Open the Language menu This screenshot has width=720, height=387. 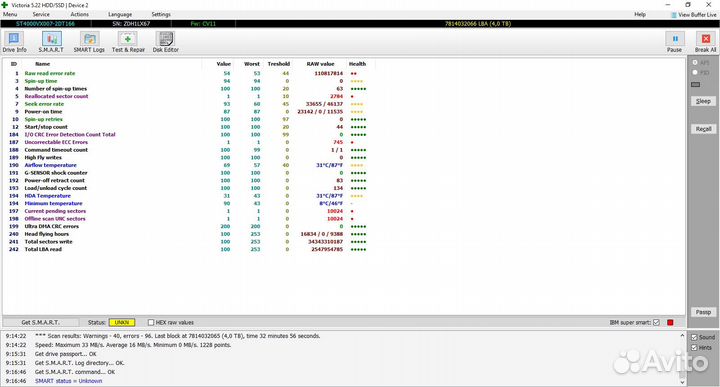[120, 14]
